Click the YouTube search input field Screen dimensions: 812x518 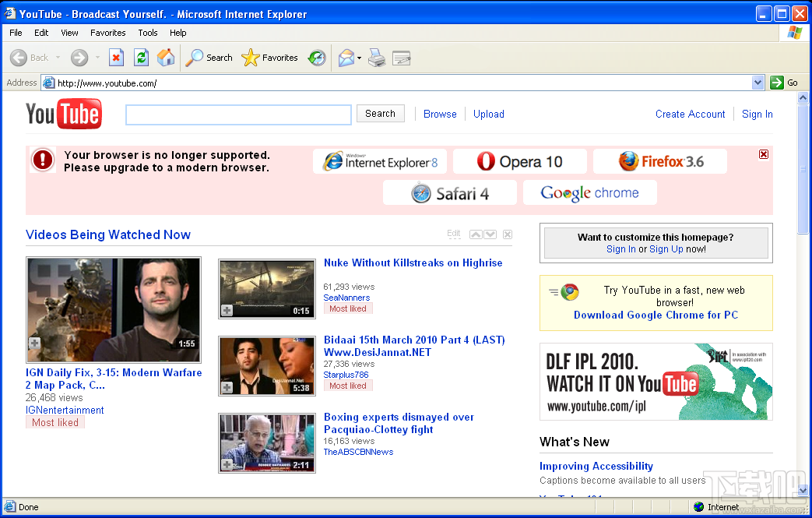point(238,115)
